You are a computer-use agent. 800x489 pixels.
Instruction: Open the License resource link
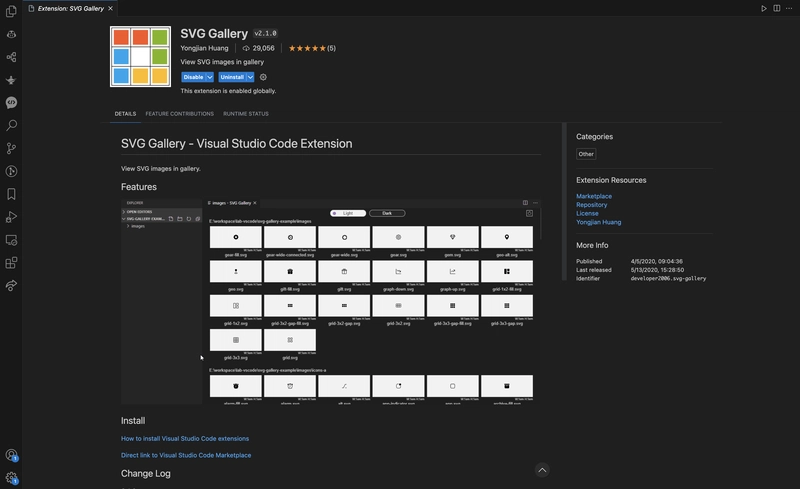[x=587, y=213]
